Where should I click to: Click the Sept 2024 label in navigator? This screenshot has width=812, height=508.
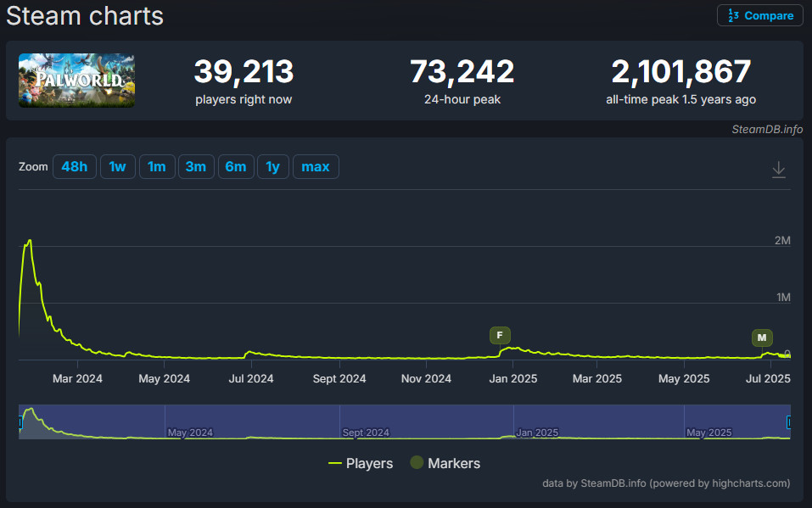click(x=366, y=433)
